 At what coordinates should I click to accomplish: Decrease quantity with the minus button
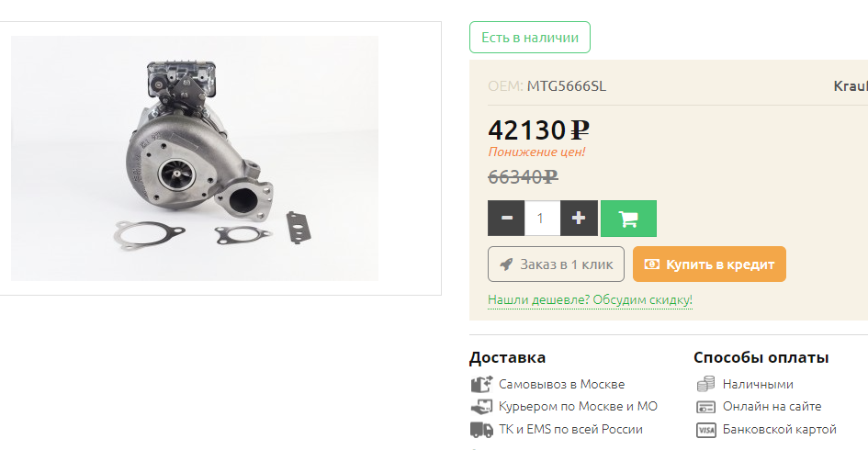(506, 218)
